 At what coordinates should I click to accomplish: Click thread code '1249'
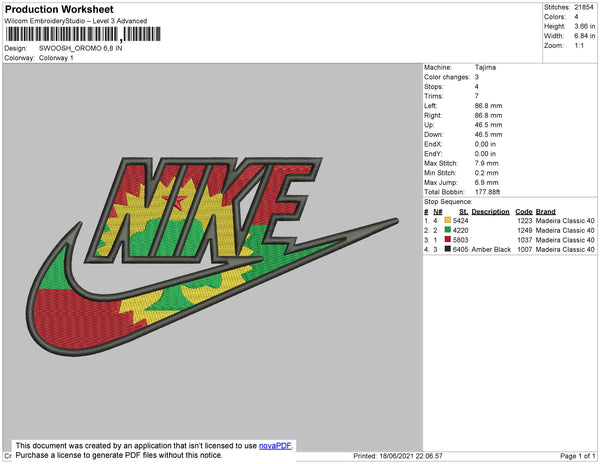pos(525,230)
